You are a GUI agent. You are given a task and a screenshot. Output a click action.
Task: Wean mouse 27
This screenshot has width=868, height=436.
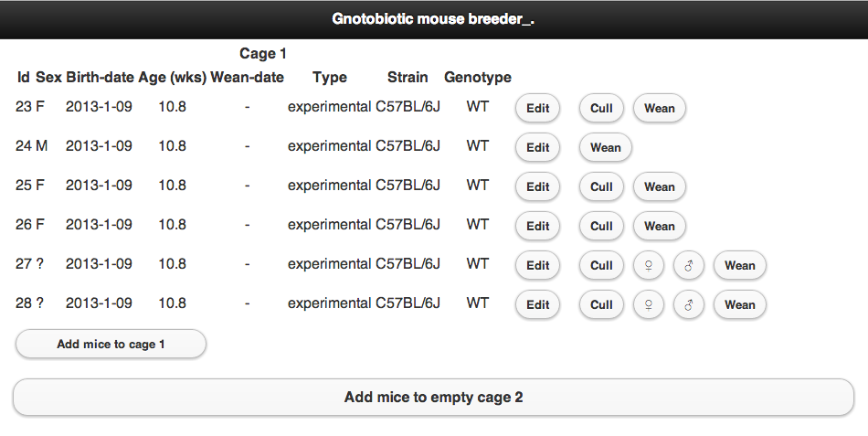coord(740,266)
